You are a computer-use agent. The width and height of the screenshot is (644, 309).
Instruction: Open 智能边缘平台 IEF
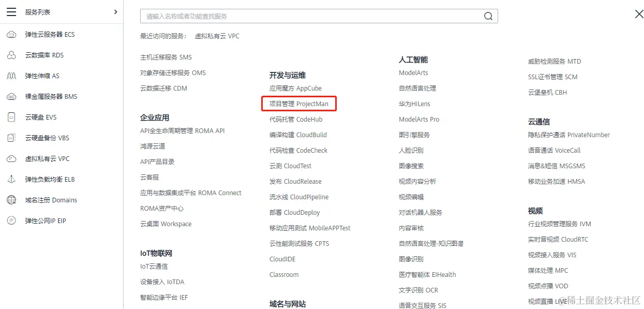[164, 298]
